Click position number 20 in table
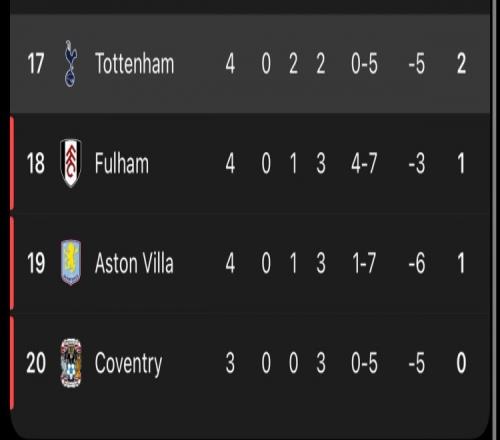This screenshot has height=440, width=500. pyautogui.click(x=36, y=363)
